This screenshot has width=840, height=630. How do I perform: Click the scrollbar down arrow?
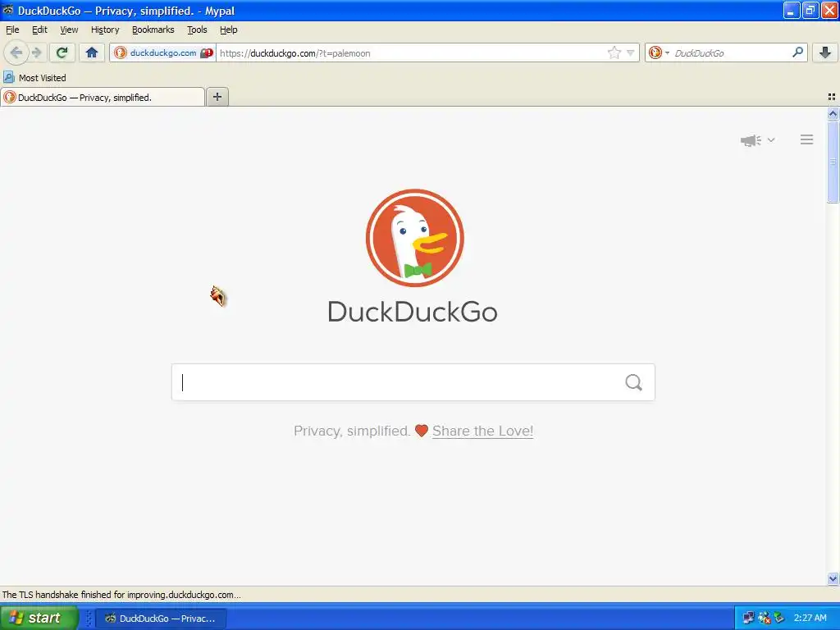tap(833, 578)
